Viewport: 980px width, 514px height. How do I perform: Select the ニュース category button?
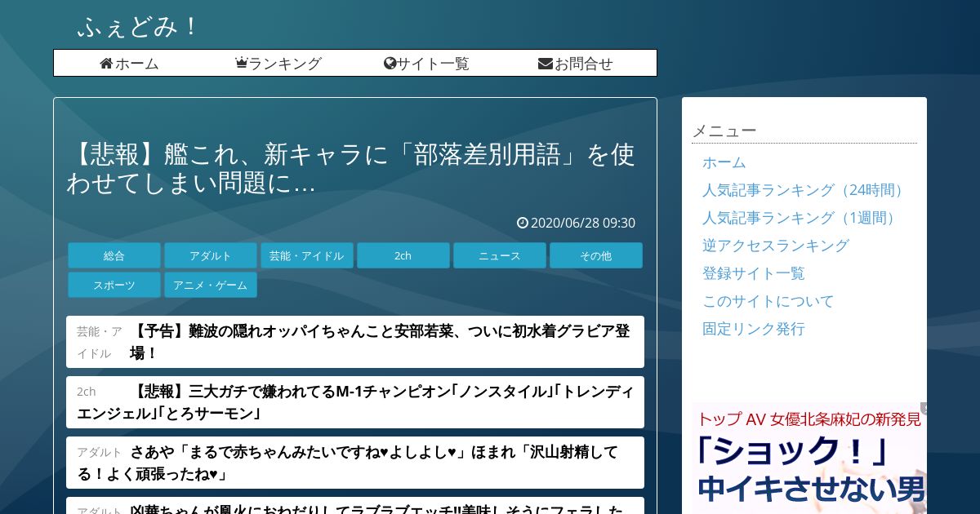pyautogui.click(x=500, y=255)
